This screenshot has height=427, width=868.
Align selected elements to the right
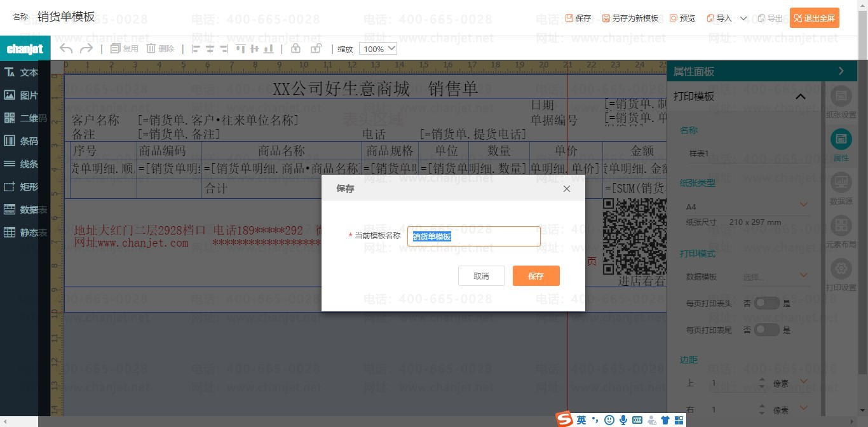[x=224, y=48]
